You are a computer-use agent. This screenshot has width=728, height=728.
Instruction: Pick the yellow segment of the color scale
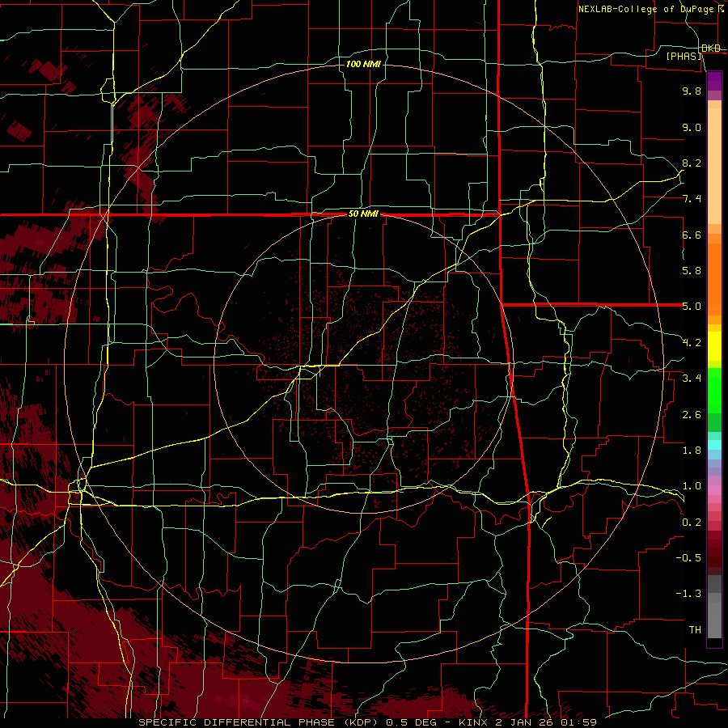(x=714, y=346)
